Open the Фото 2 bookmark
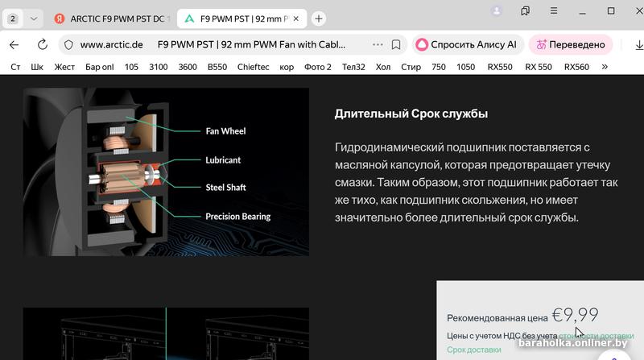The height and width of the screenshot is (360, 644). click(x=317, y=67)
